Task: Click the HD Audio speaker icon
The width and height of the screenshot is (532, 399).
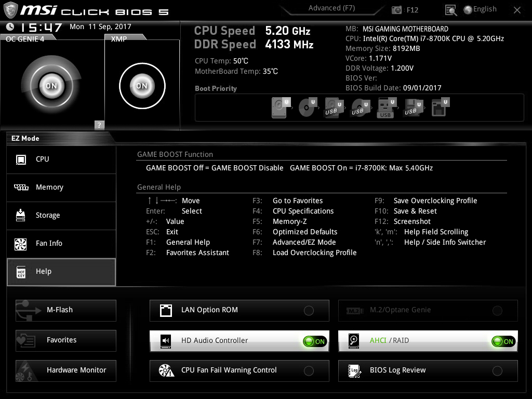Action: click(166, 341)
